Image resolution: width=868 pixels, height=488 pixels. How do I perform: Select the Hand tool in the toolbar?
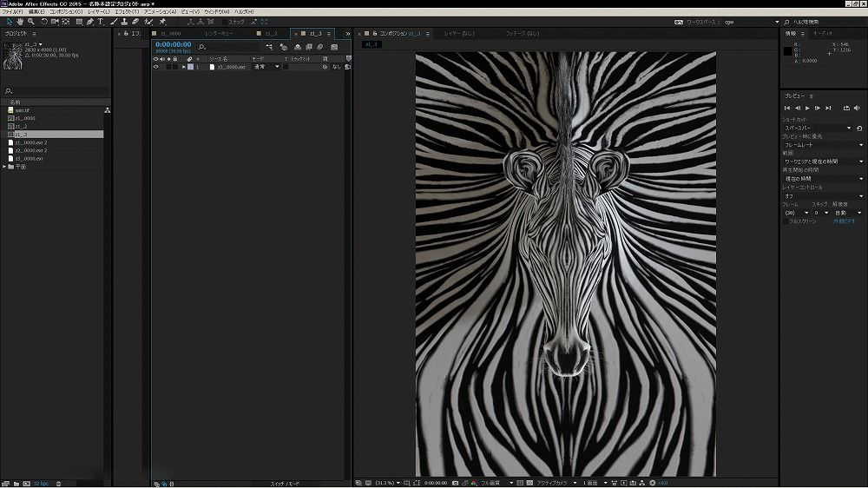[x=20, y=22]
